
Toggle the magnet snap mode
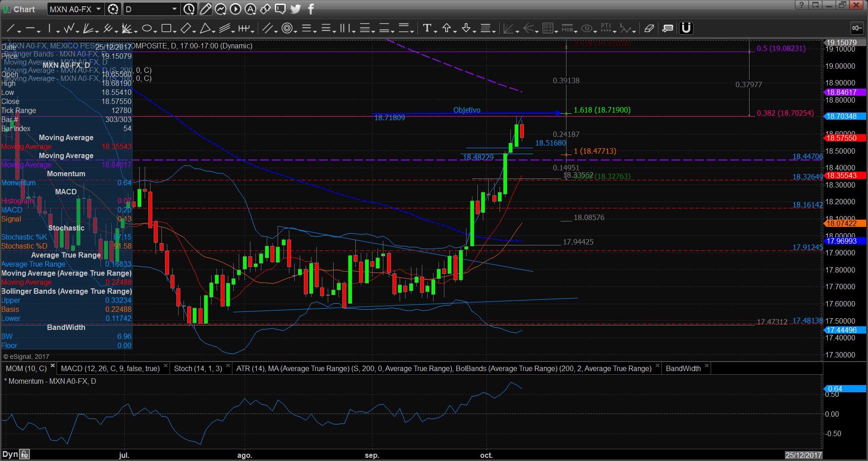686,28
